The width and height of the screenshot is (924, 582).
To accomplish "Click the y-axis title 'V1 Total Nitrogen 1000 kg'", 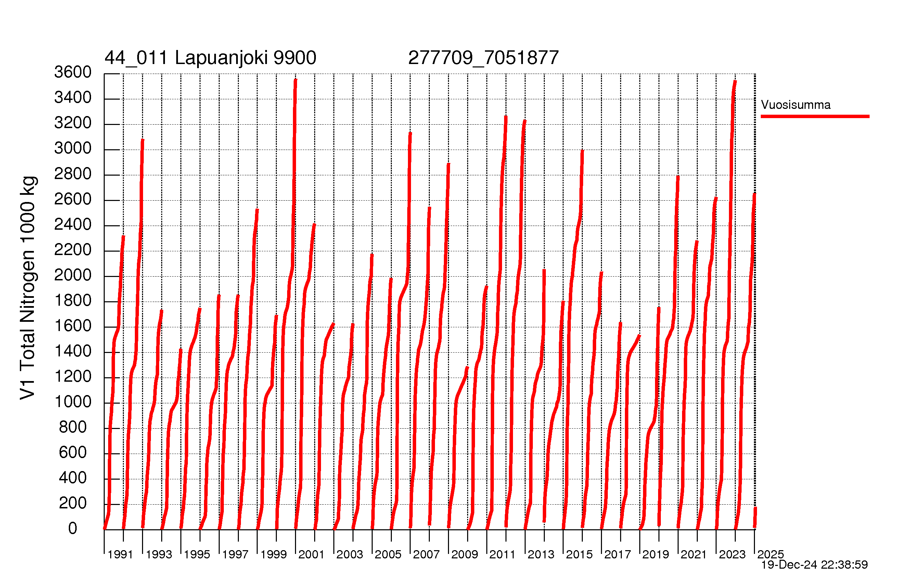I will pos(28,288).
